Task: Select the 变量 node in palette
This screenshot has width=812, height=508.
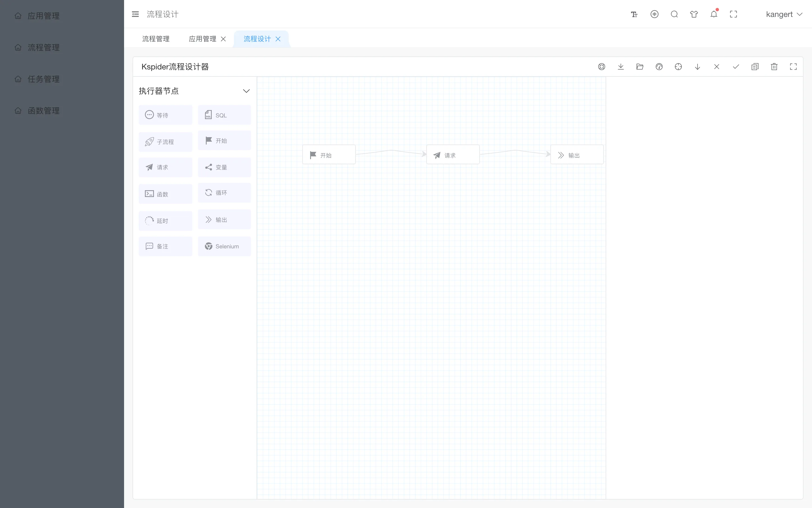Action: point(224,167)
